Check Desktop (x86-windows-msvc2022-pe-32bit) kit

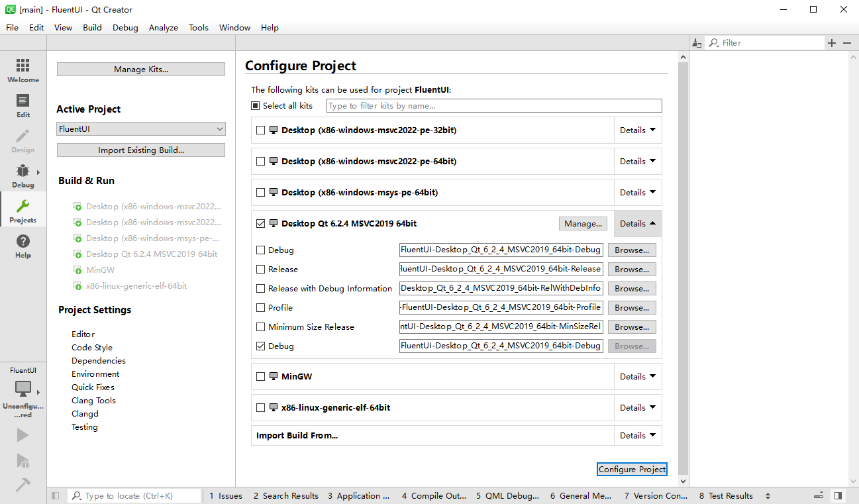pos(260,130)
